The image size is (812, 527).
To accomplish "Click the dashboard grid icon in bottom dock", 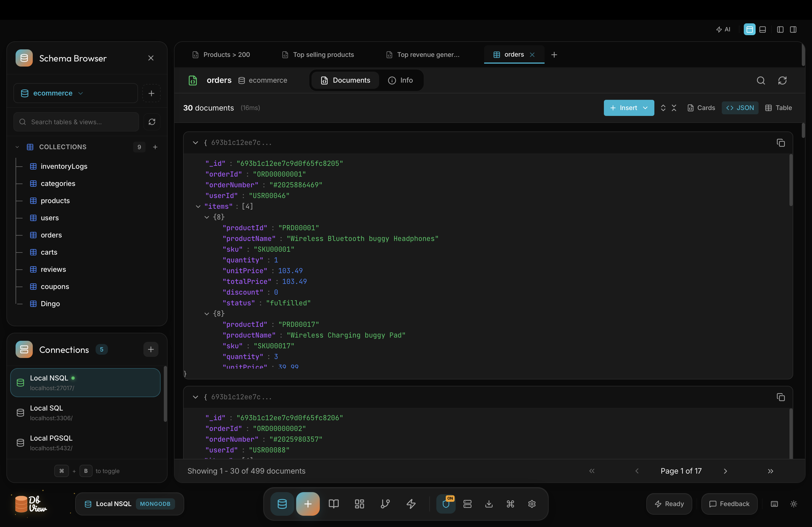I will click(359, 504).
